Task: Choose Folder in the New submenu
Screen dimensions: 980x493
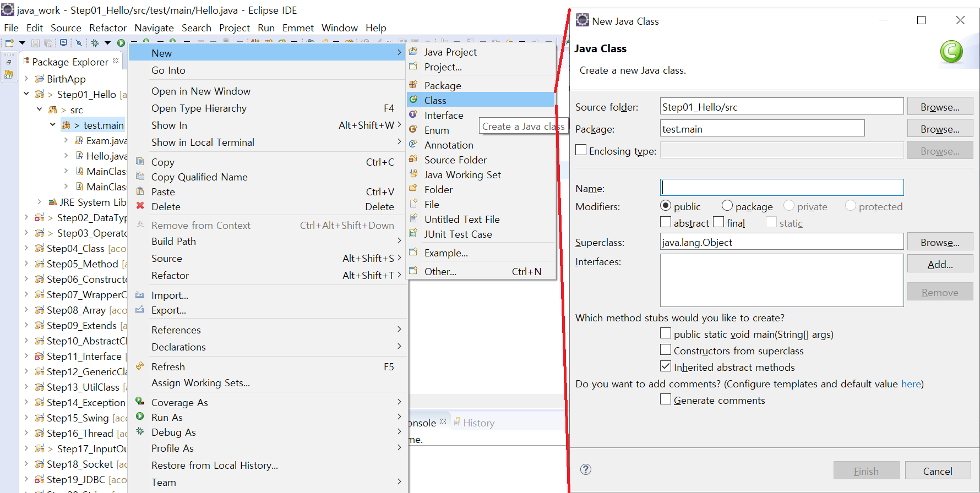Action: 481,189
